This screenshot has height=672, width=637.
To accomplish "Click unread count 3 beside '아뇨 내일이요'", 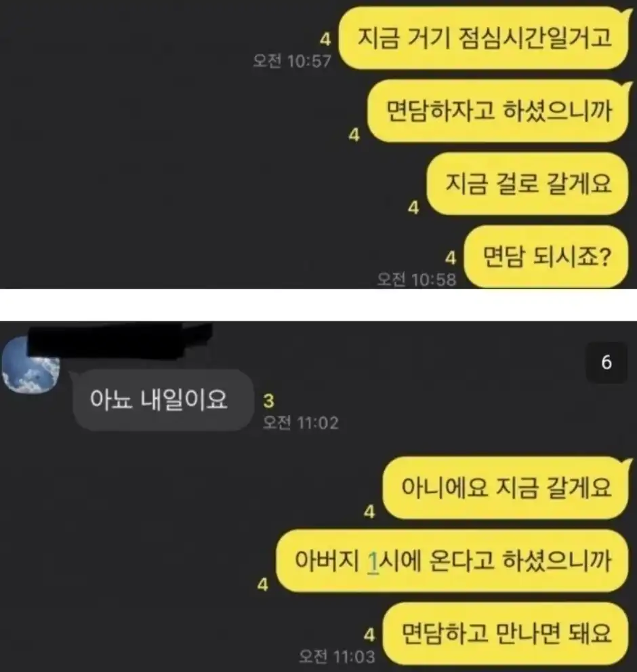I will click(x=268, y=401).
